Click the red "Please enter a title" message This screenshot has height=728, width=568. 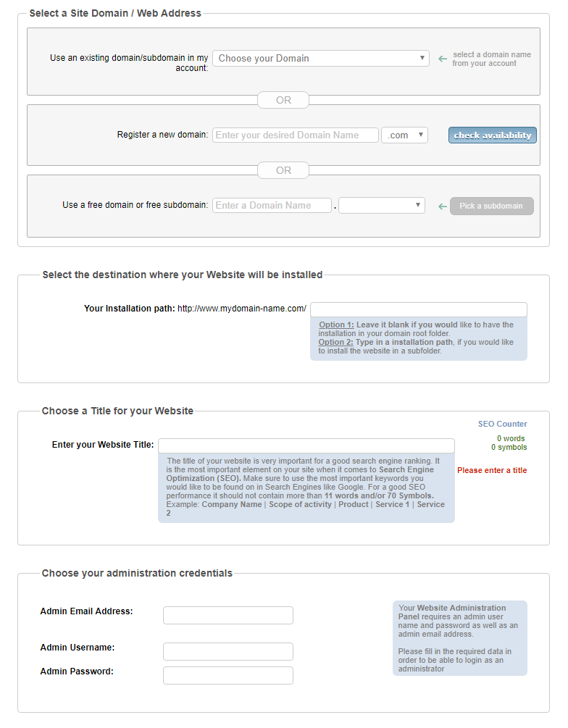click(x=492, y=471)
